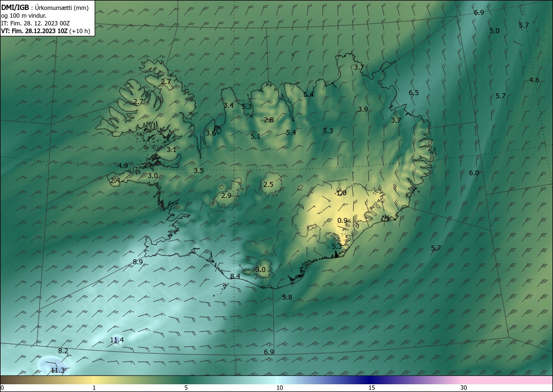
Task: Click the 1.0 value on the glacier
Action: [341, 193]
